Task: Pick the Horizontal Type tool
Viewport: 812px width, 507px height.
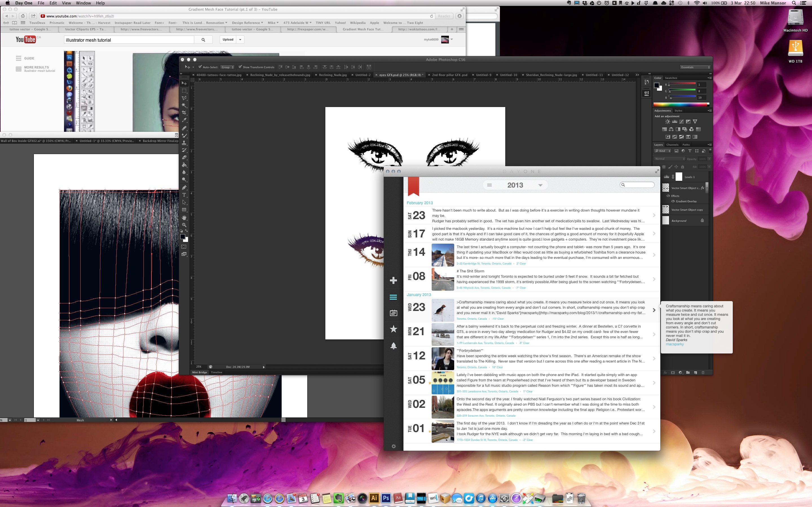Action: click(184, 195)
